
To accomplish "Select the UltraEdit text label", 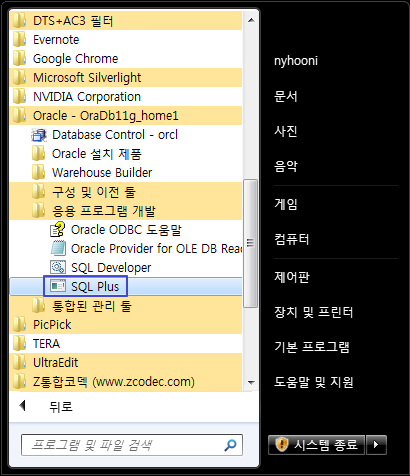I will point(55,362).
